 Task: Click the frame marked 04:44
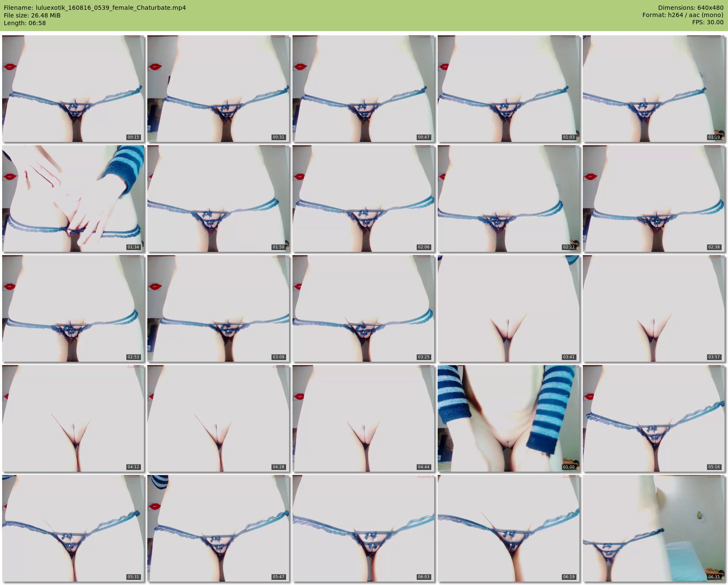point(364,418)
